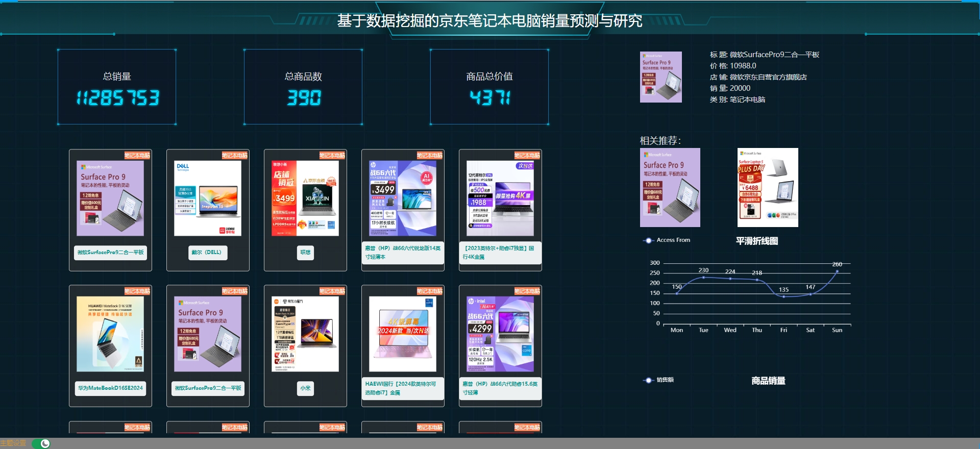Click the 小米 product name label
Viewport: 980px width, 449px height.
click(x=305, y=388)
